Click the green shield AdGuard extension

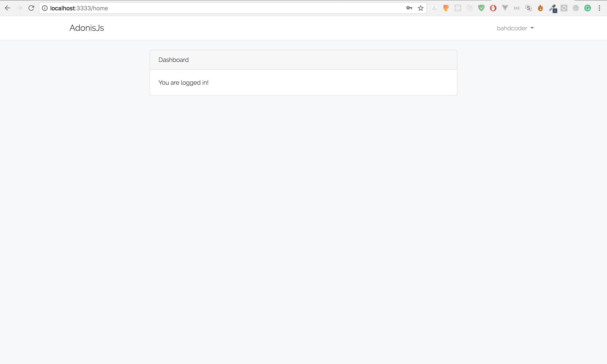coord(481,8)
